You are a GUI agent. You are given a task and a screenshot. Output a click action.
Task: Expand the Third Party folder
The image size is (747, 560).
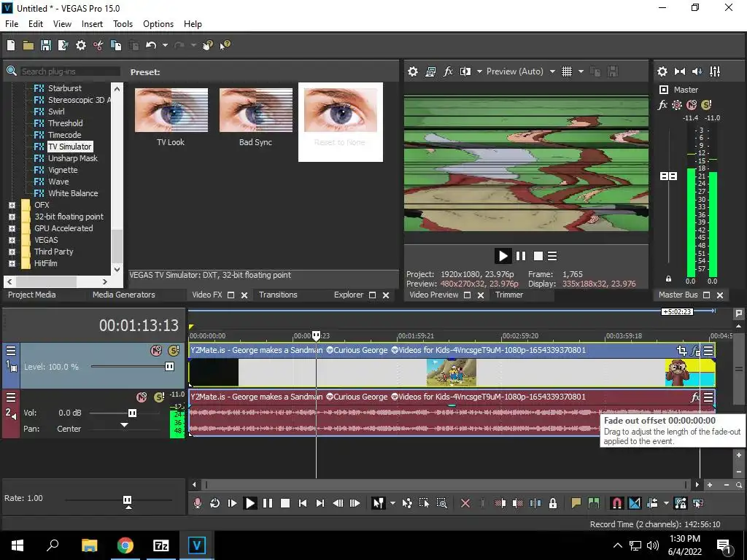12,252
